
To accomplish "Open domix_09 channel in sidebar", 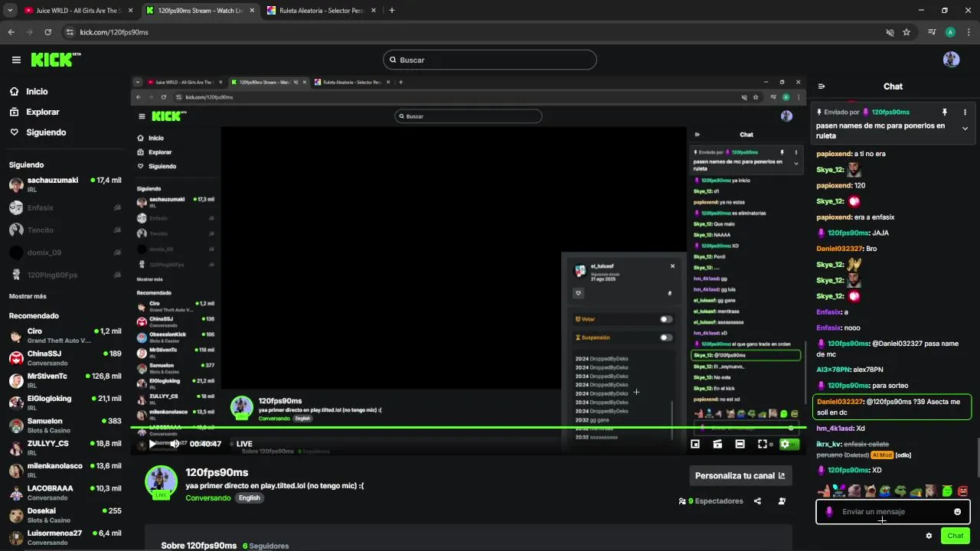I will [x=65, y=253].
